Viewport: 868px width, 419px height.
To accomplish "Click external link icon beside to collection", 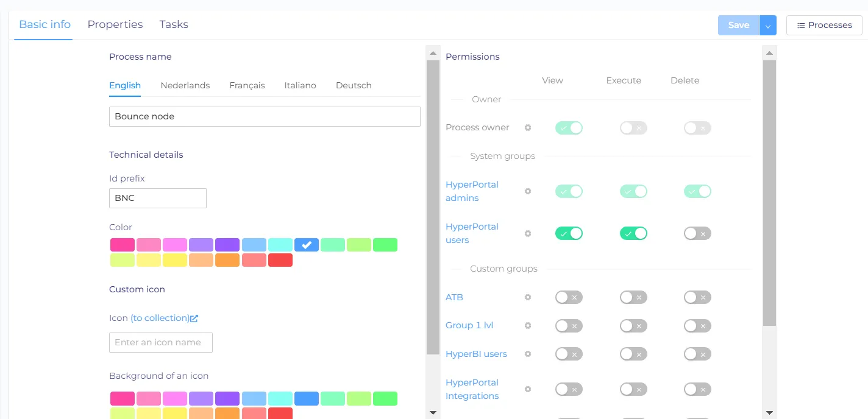I will coord(194,318).
